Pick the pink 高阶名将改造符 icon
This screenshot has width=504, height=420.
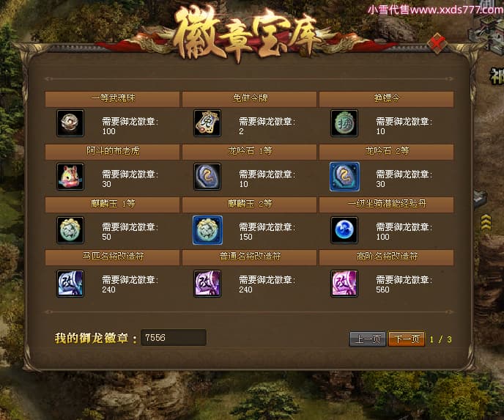(344, 284)
